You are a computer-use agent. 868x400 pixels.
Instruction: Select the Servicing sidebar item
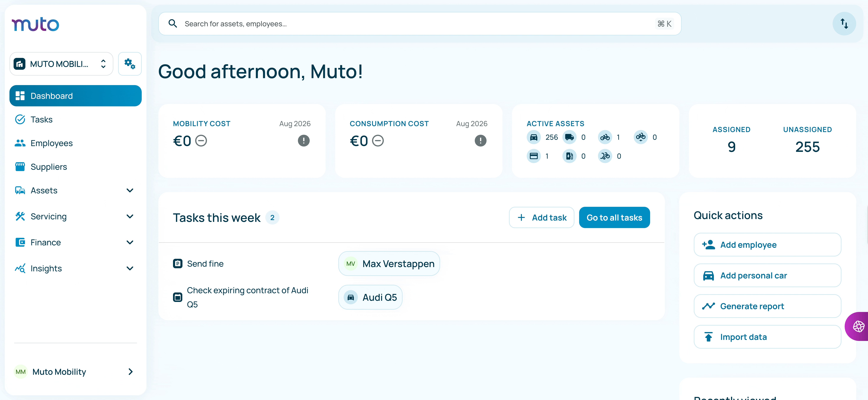(75, 216)
